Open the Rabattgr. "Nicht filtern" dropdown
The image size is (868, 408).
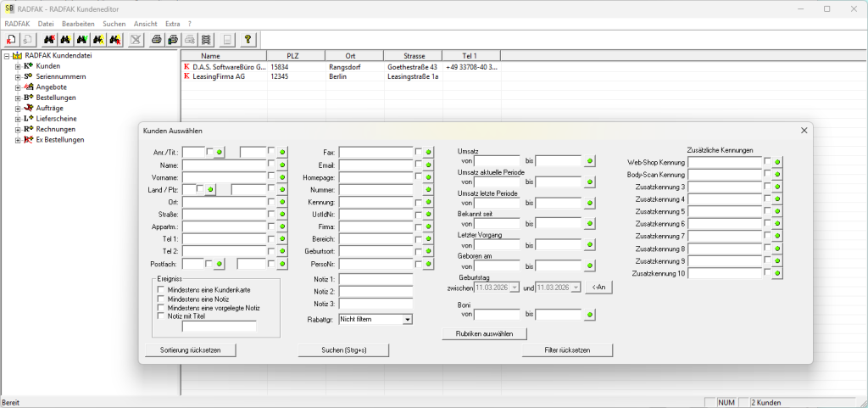[x=407, y=319]
